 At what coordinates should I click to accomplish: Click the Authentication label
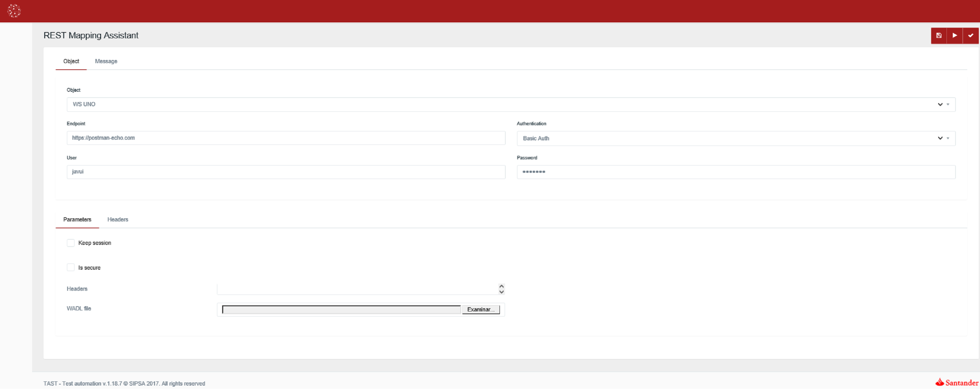(x=531, y=123)
